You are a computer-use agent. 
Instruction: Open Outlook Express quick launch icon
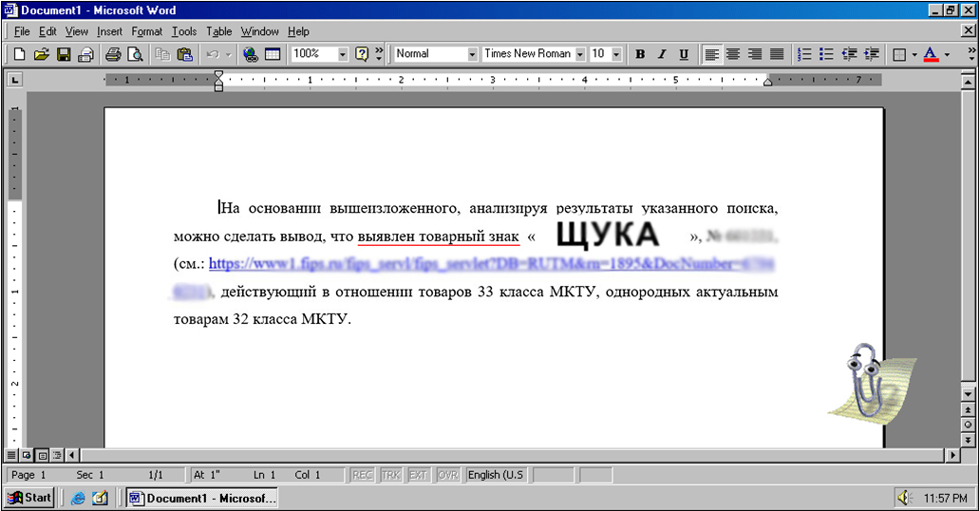pos(100,499)
